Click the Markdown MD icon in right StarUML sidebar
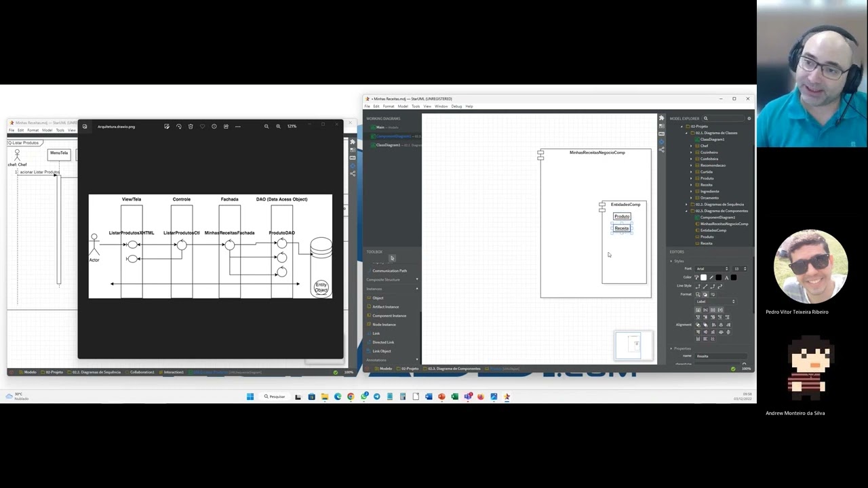This screenshot has width=868, height=488. [662, 134]
